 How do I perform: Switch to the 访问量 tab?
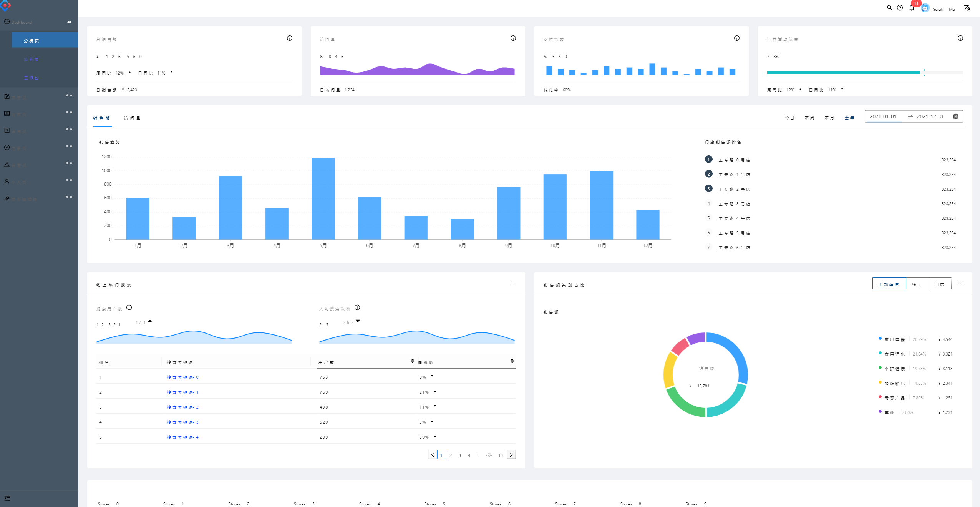(x=132, y=118)
